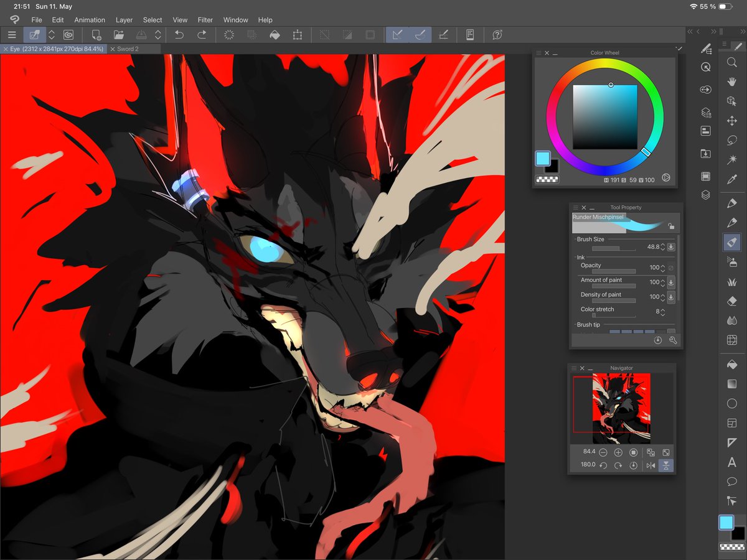Select the Eraser tool
The image size is (747, 560).
tap(731, 301)
